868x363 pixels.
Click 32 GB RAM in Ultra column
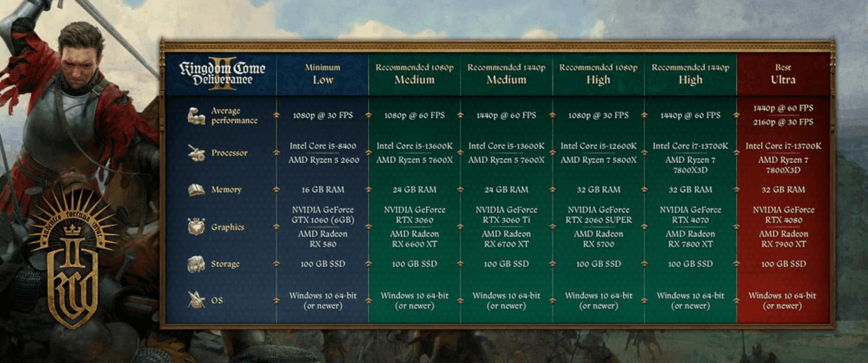tap(783, 190)
